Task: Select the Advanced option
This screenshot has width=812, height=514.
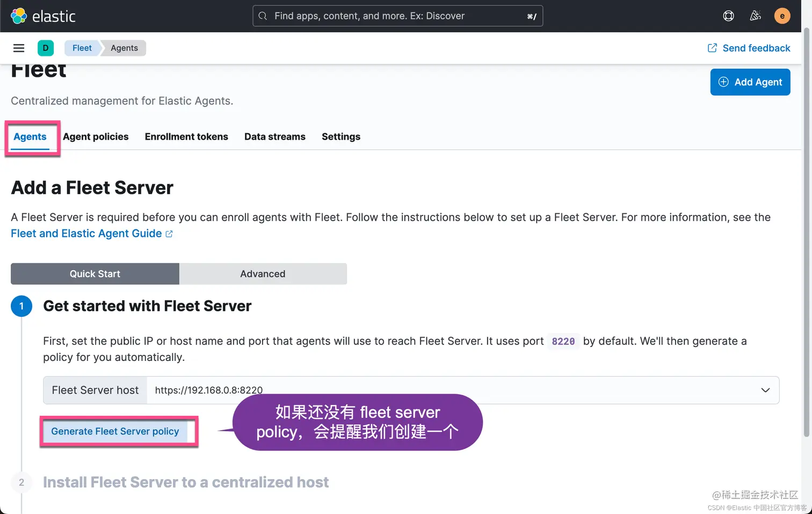Action: point(263,274)
